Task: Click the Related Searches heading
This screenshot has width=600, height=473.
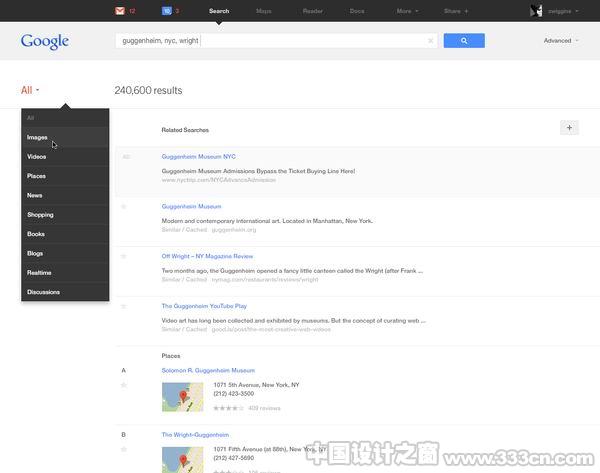Action: click(x=185, y=130)
